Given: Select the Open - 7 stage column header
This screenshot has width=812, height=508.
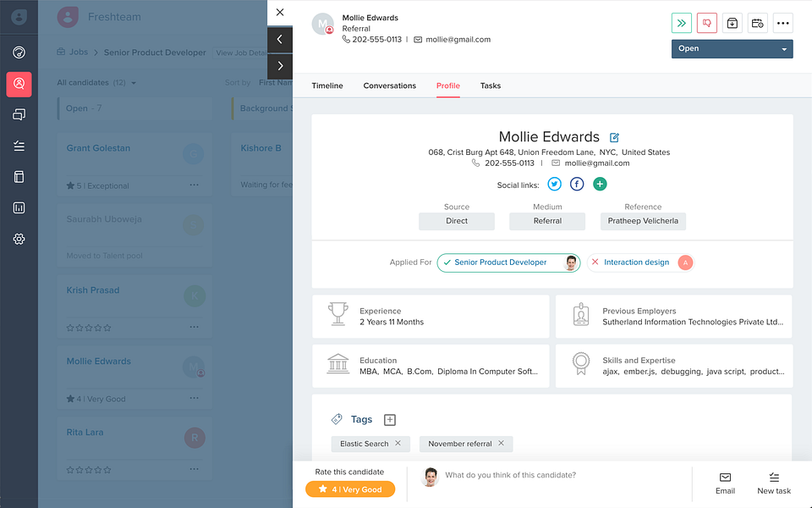Looking at the screenshot, I should (x=134, y=108).
